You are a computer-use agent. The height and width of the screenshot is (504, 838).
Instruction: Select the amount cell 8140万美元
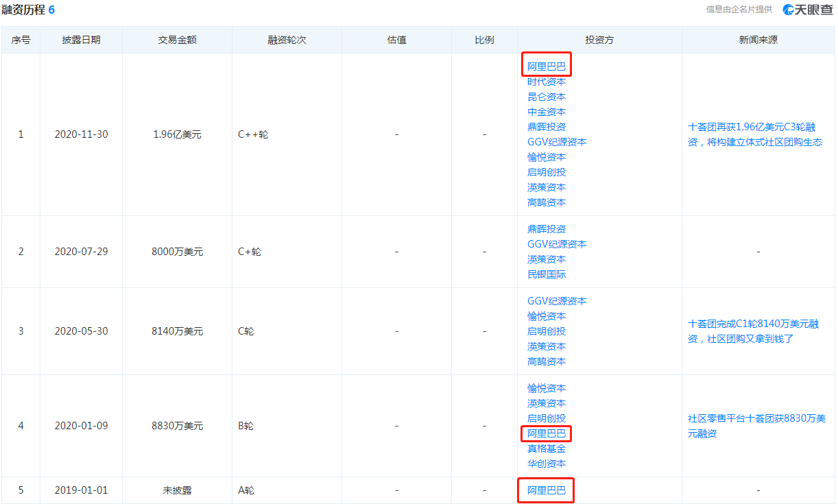point(177,331)
